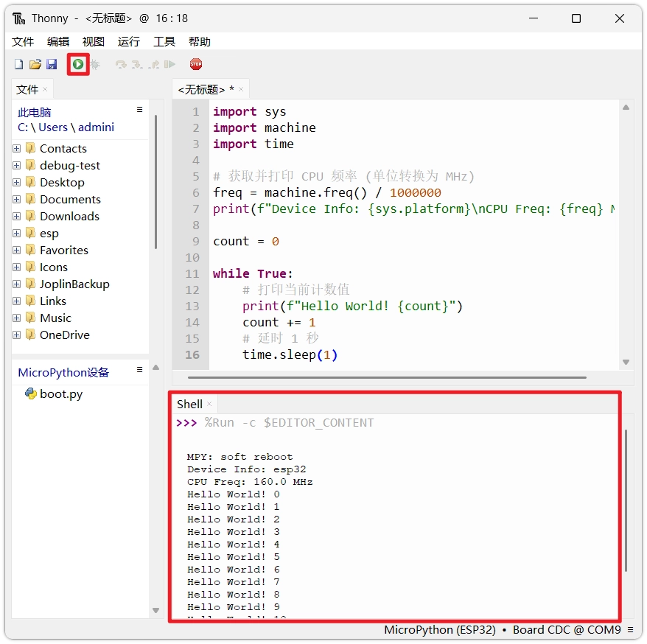647x644 pixels.
Task: Select the OneDrive folder
Action: pos(64,335)
